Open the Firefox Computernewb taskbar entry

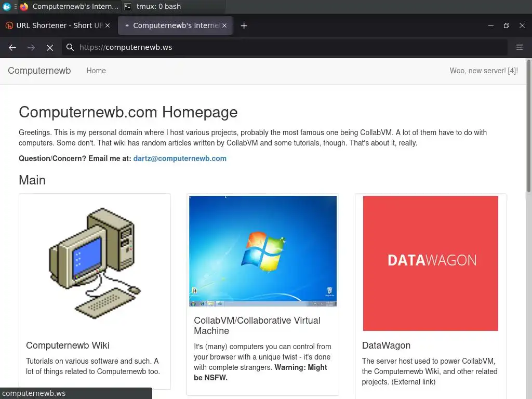(x=69, y=6)
